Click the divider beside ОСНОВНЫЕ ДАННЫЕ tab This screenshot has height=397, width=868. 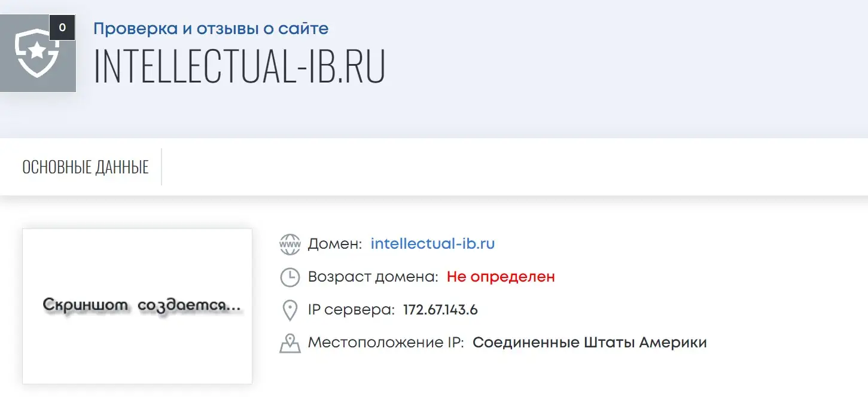[162, 167]
